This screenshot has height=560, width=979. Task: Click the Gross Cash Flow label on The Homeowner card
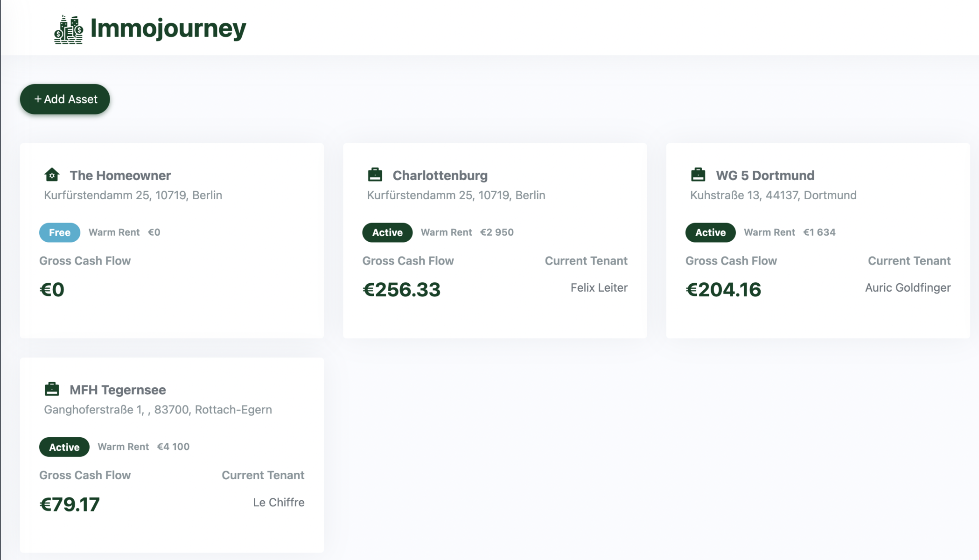(85, 261)
